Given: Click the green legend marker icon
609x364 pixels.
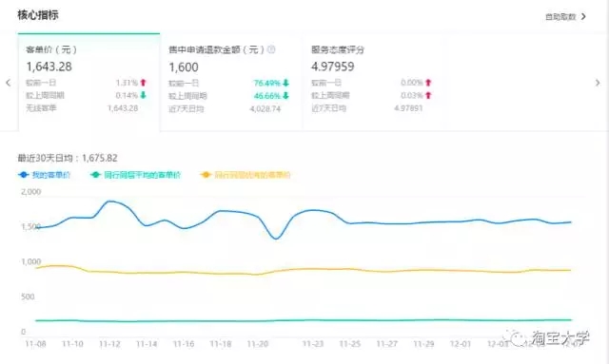Looking at the screenshot, I should [x=95, y=175].
